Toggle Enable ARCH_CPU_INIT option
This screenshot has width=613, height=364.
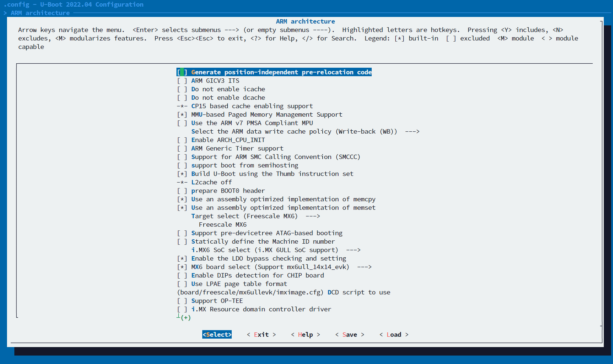coord(221,140)
